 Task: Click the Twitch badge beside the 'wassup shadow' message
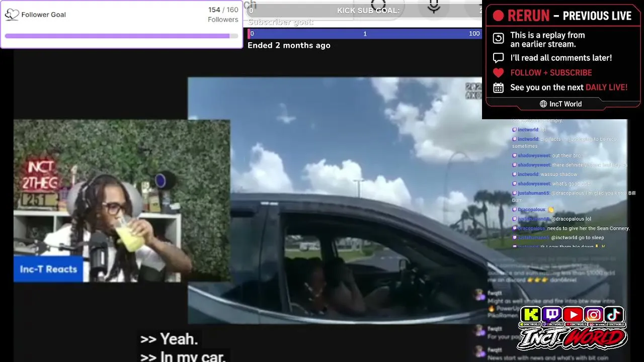point(515,174)
